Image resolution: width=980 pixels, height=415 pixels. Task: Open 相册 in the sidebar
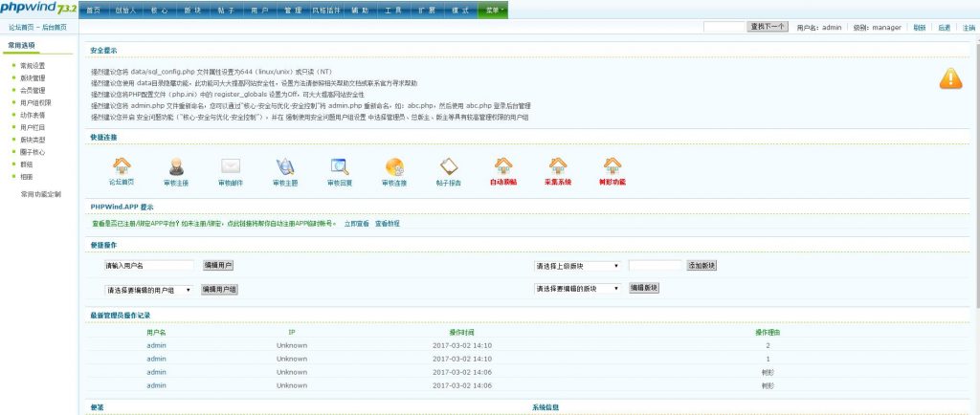26,177
